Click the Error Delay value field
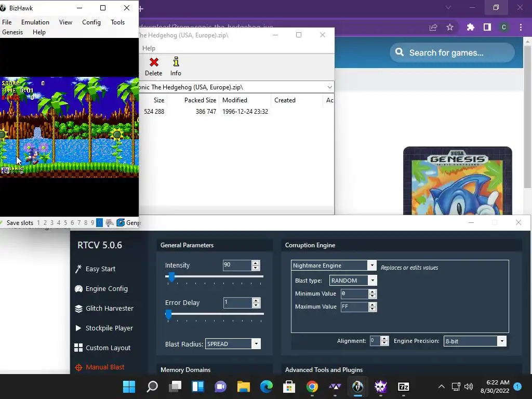This screenshot has width=532, height=399. pyautogui.click(x=237, y=302)
